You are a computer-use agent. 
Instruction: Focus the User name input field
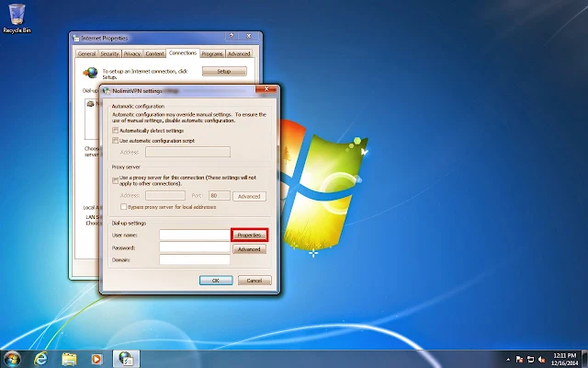point(195,235)
